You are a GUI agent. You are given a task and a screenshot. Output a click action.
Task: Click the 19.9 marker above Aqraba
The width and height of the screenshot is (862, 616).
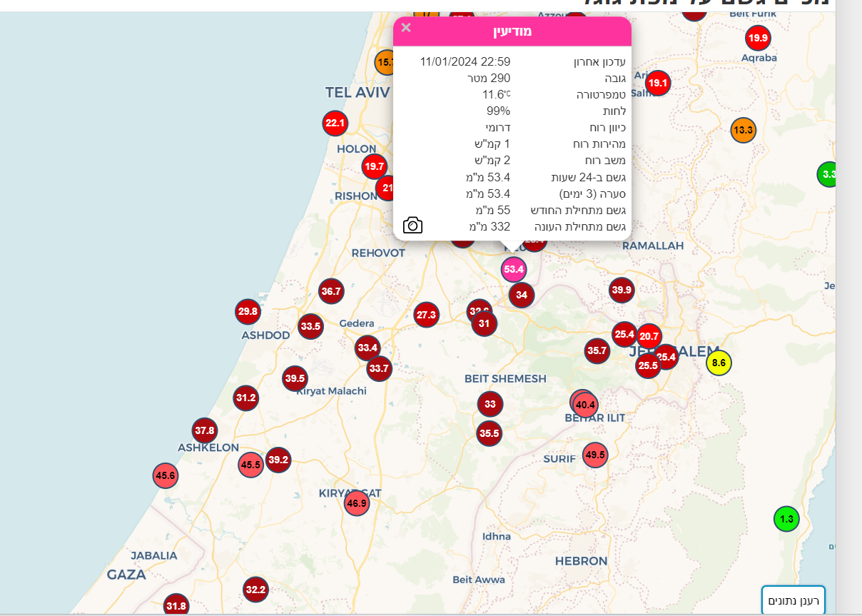758,38
